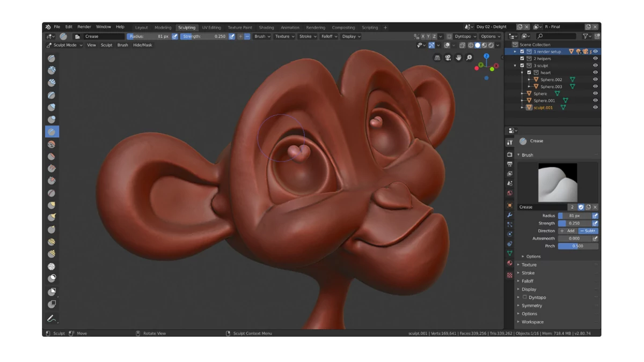Open Active Tool properties tab
Screen dimensions: 644x362
(x=509, y=142)
